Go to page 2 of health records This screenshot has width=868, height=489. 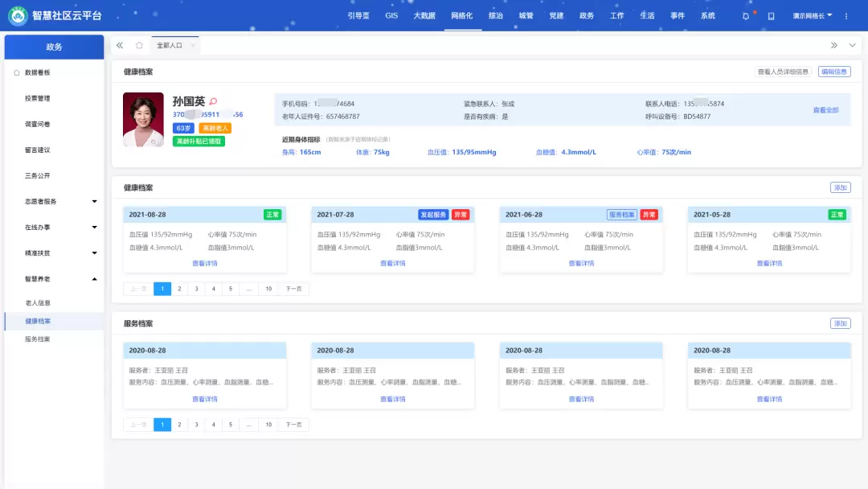pyautogui.click(x=179, y=289)
